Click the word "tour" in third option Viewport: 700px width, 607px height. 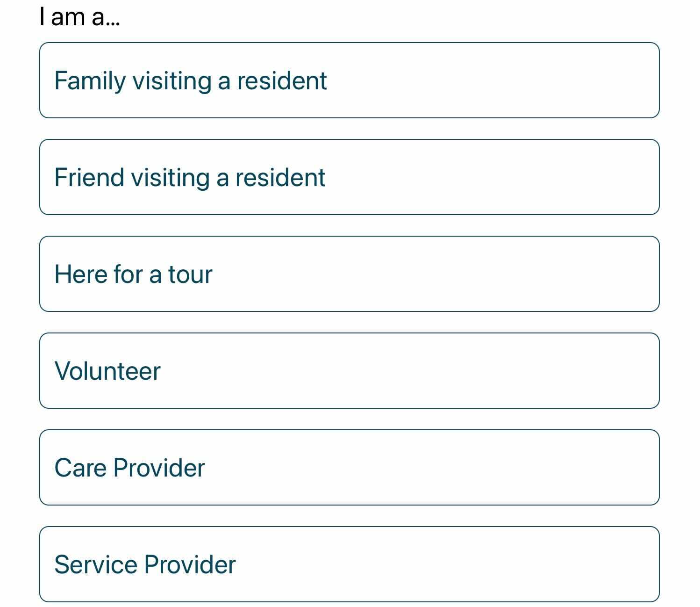190,275
